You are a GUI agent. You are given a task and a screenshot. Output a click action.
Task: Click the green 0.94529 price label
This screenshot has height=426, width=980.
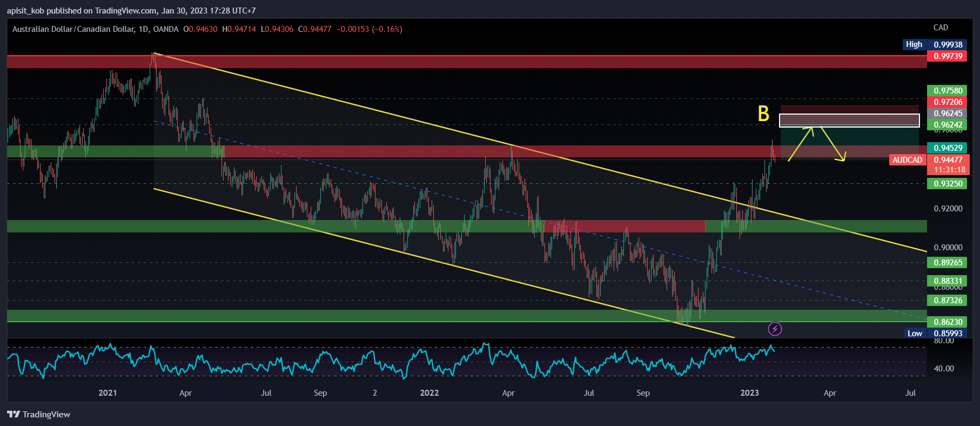coord(948,148)
